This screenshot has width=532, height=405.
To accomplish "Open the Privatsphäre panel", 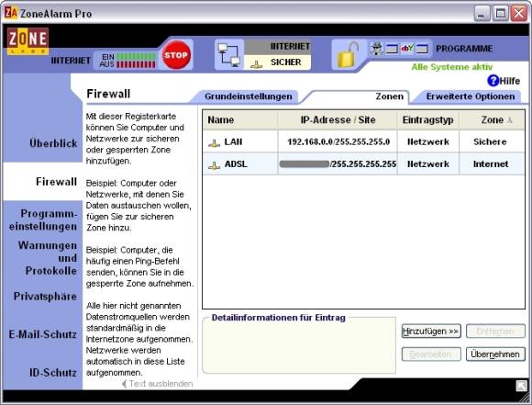I will (45, 297).
